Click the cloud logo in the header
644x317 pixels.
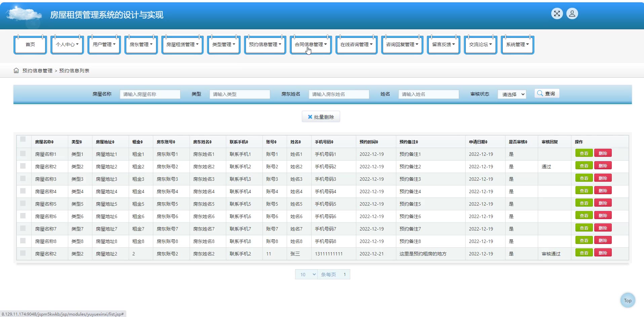tap(24, 15)
